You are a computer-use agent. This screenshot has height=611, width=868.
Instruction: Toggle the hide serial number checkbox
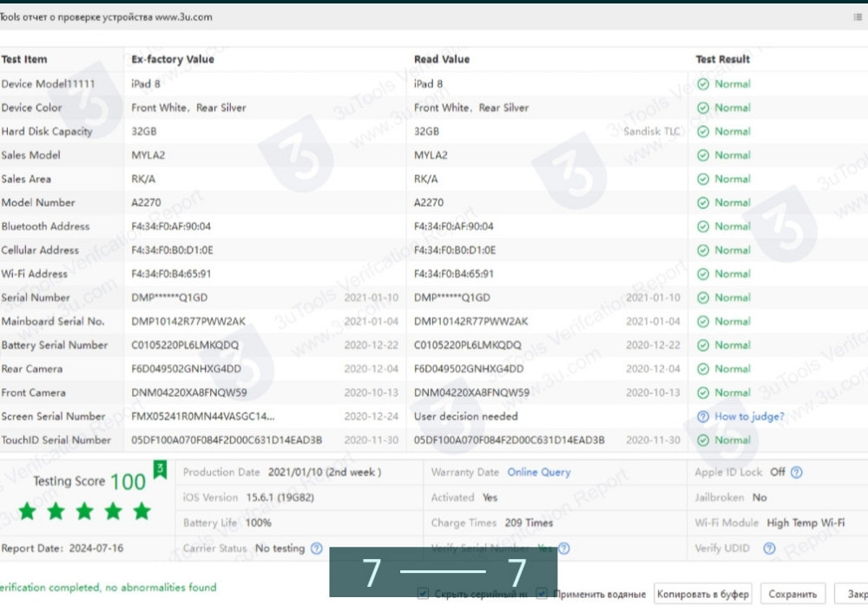(423, 595)
